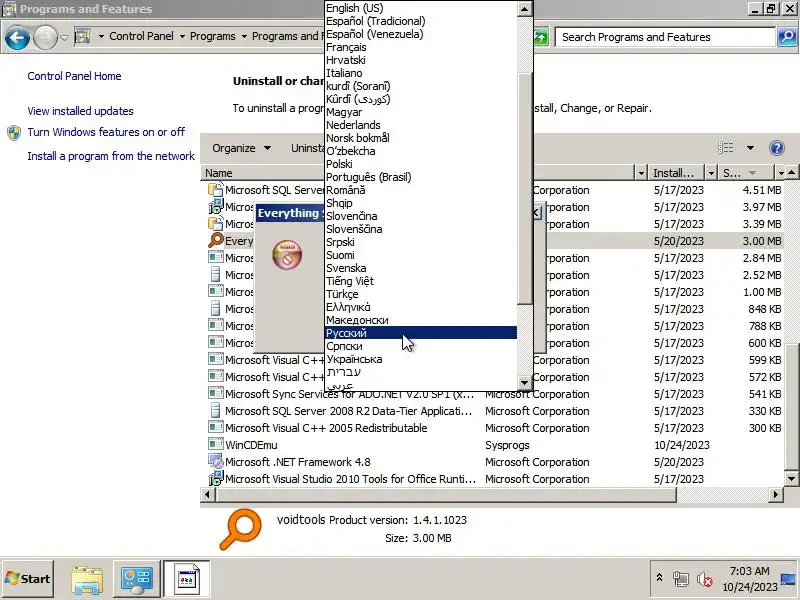Click the Size column header
The image size is (800, 600).
[x=746, y=173]
